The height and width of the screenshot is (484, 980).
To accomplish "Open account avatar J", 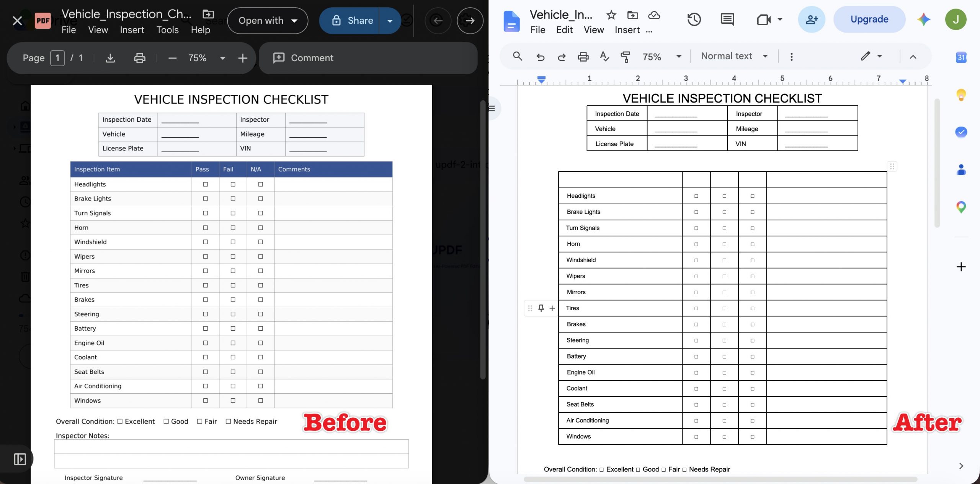I will pyautogui.click(x=955, y=19).
